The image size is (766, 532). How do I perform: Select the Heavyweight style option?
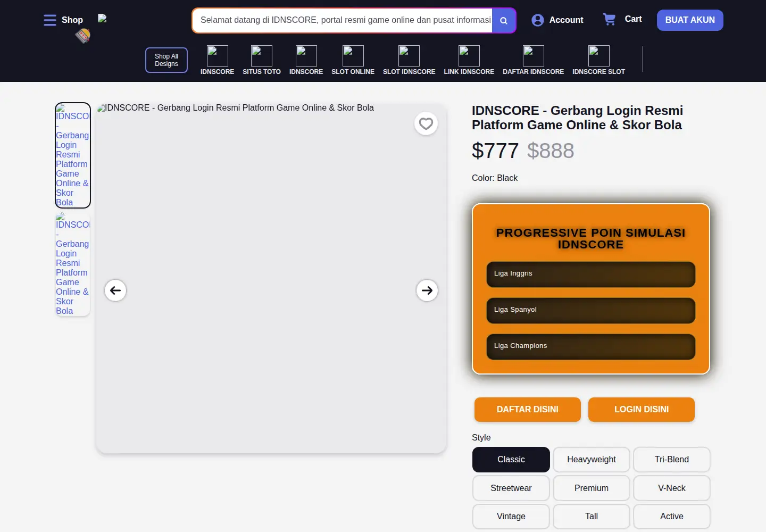pos(592,460)
